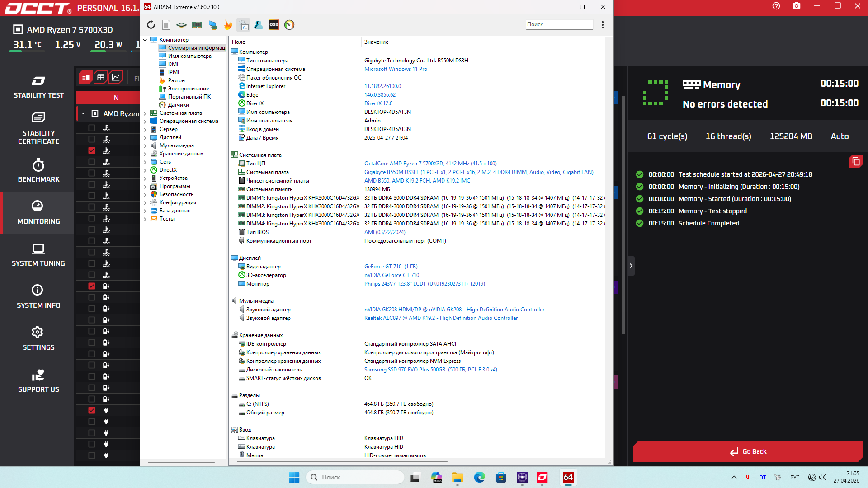Image resolution: width=868 pixels, height=488 pixels.
Task: Open the Philips 243V7 monitor link
Action: coord(425,284)
